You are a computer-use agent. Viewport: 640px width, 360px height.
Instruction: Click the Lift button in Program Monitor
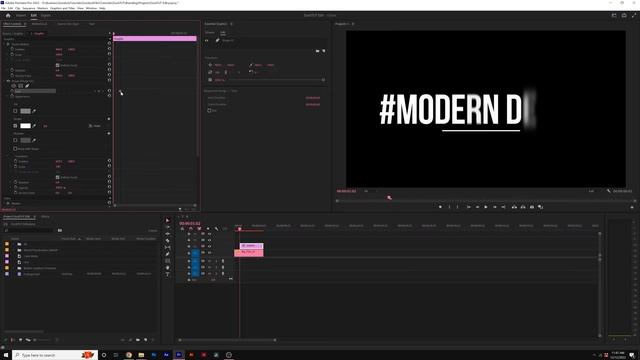(x=514, y=207)
